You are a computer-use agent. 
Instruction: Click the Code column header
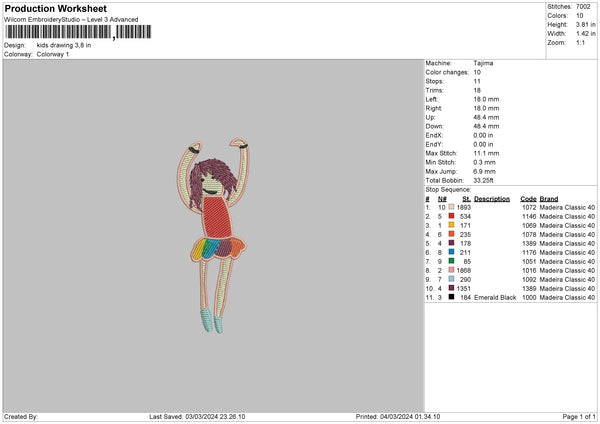pyautogui.click(x=529, y=198)
